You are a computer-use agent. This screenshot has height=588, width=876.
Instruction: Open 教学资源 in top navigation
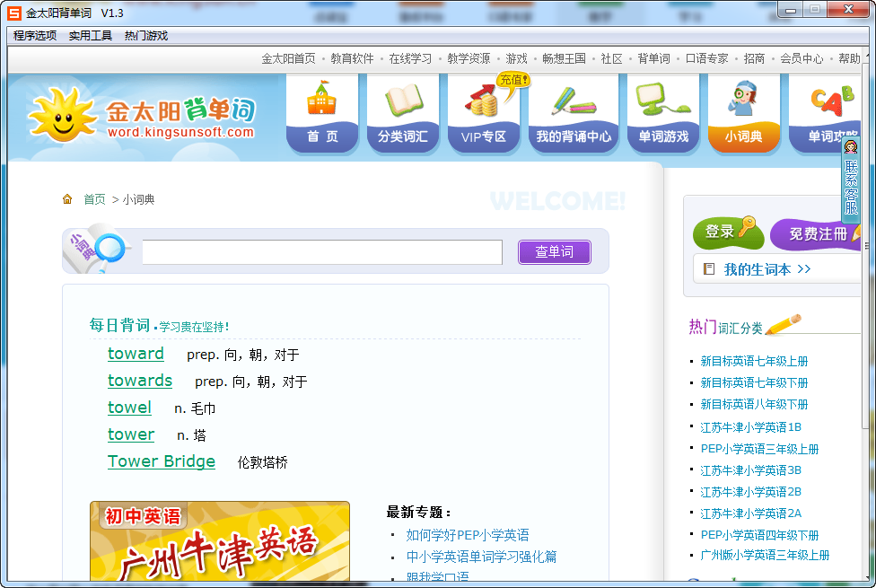[469, 58]
